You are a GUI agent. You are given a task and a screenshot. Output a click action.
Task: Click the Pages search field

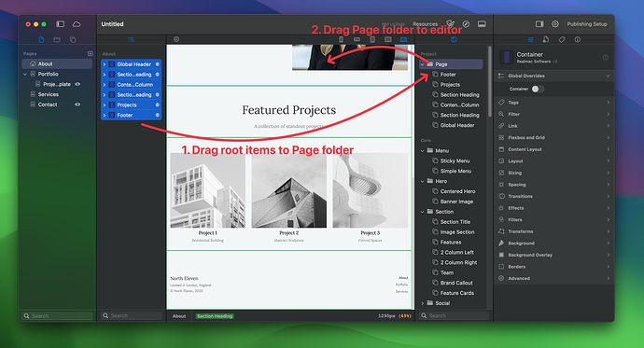(57, 316)
